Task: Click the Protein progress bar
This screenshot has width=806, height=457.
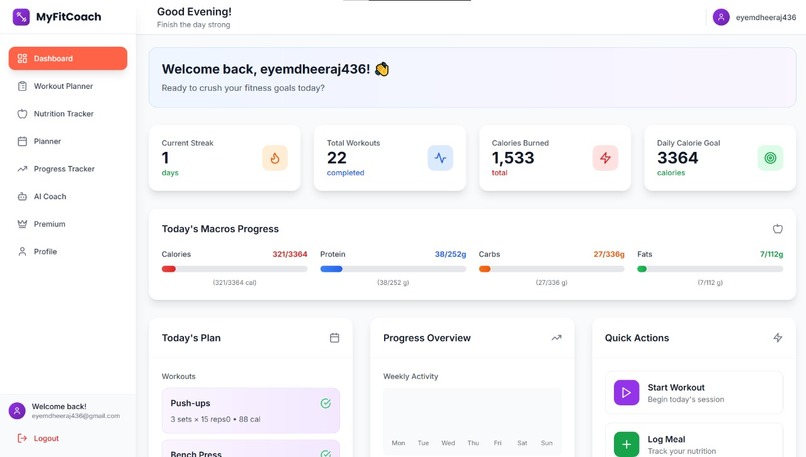Action: (x=393, y=269)
